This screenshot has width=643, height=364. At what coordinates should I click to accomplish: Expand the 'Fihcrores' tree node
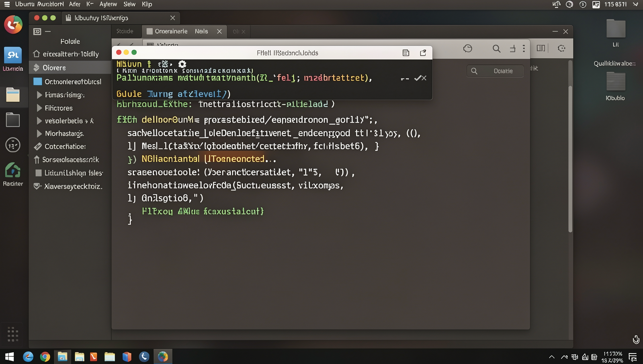pyautogui.click(x=39, y=108)
